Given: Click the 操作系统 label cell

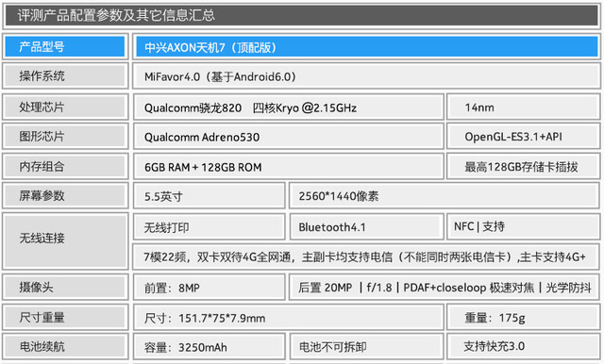Looking at the screenshot, I should coord(65,76).
